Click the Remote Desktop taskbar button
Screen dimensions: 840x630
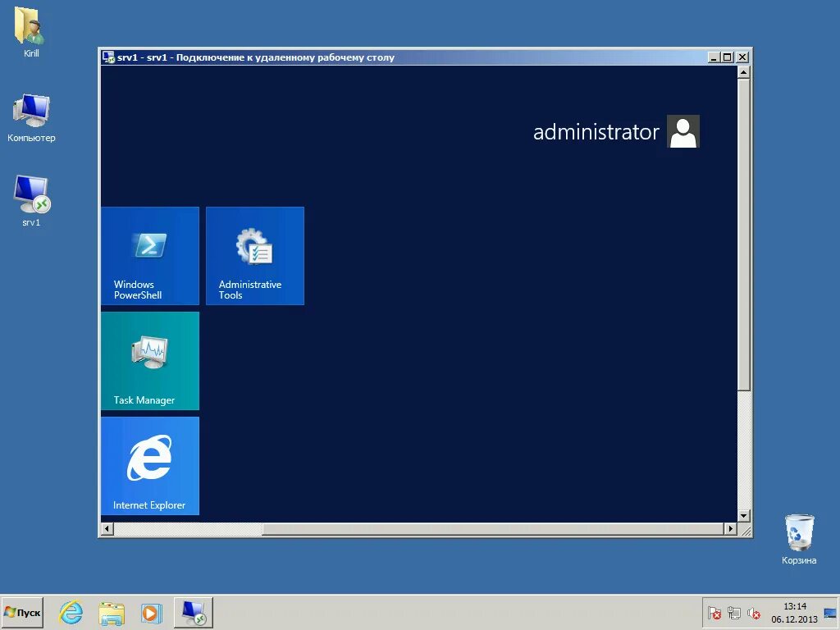pos(194,612)
